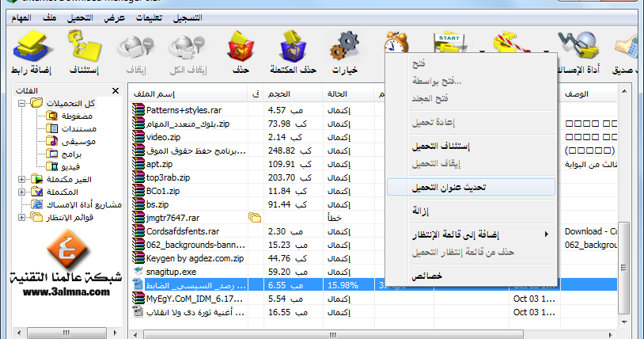Open the Registration (التسجيل) menu
This screenshot has height=339, width=644.
188,18
